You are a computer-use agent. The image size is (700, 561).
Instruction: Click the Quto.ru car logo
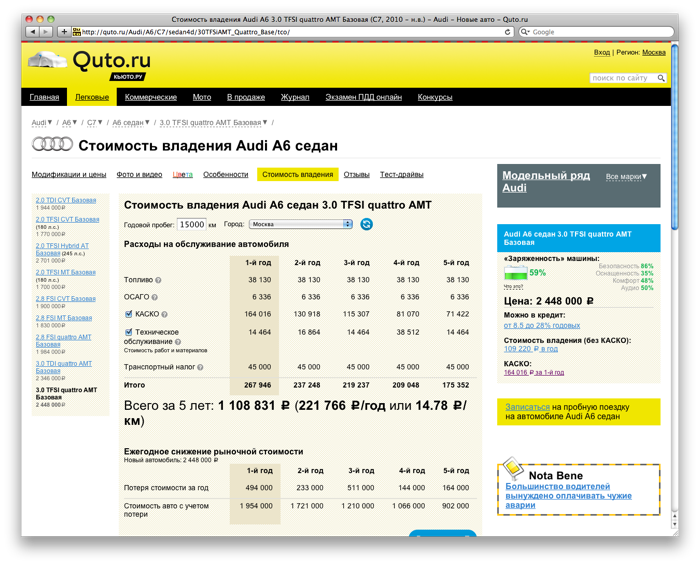(46, 60)
